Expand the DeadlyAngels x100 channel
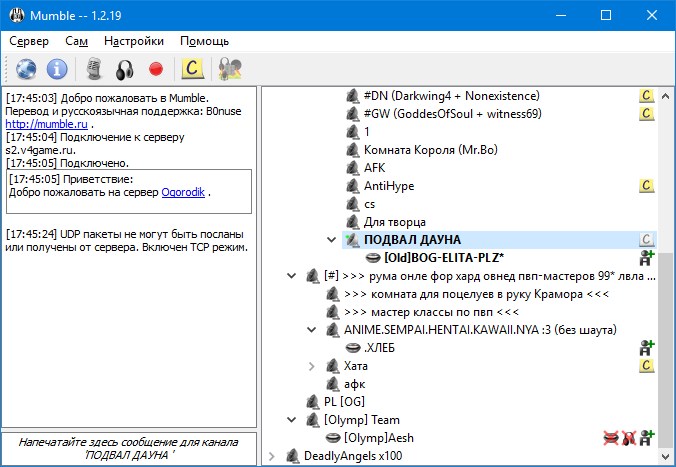 click(x=271, y=456)
